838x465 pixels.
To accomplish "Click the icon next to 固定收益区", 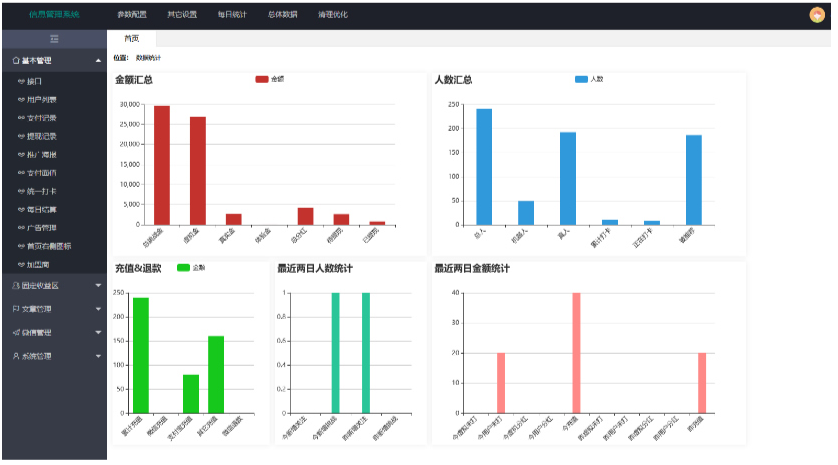I will 15,285.
